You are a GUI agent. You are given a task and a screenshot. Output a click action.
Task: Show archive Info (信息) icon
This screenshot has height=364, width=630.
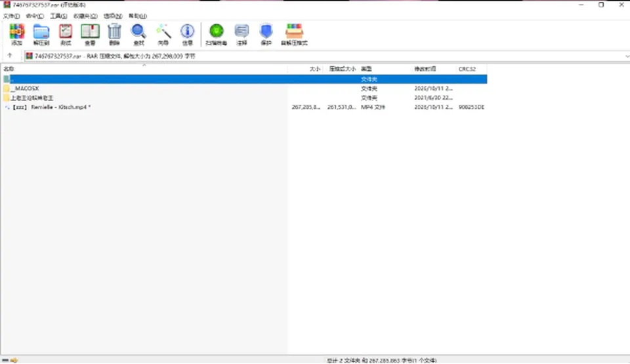pos(187,34)
